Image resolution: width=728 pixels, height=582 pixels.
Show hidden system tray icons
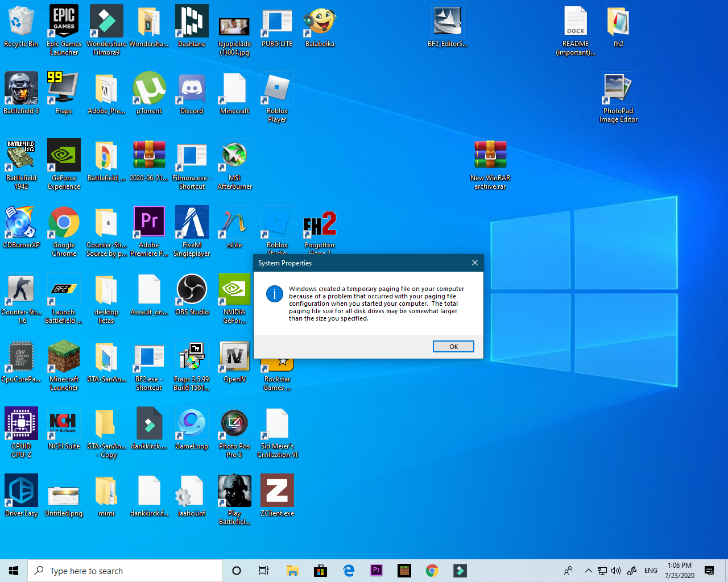pyautogui.click(x=589, y=571)
